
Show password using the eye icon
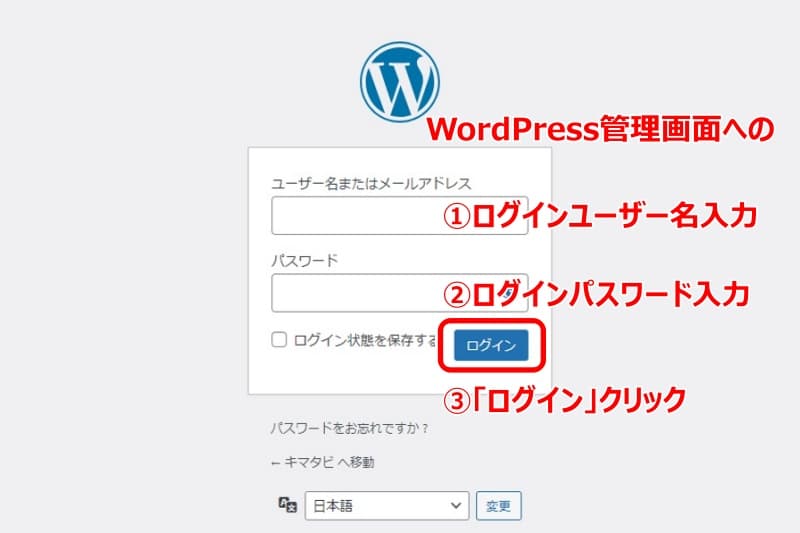pyautogui.click(x=509, y=293)
